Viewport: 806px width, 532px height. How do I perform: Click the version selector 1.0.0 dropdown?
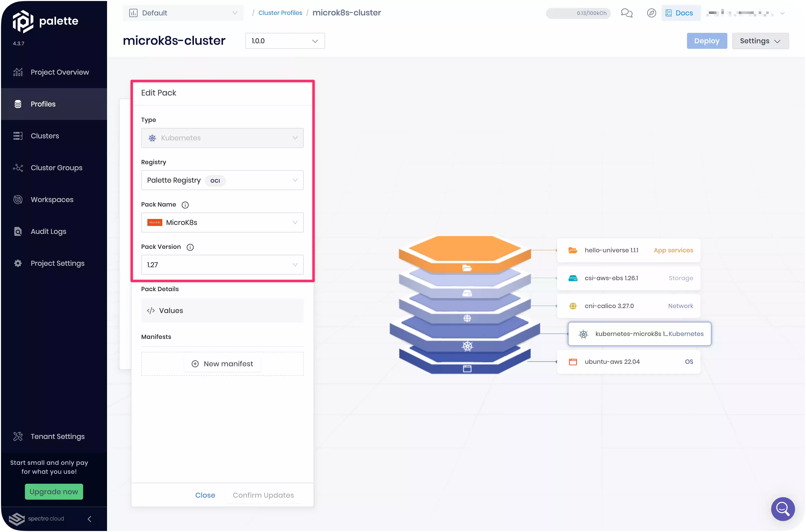tap(285, 40)
